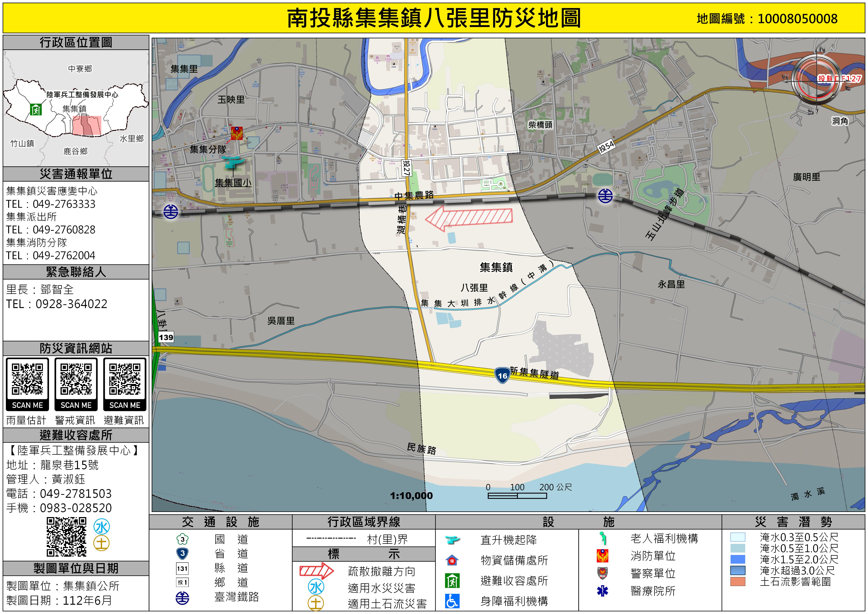The width and height of the screenshot is (868, 614).
Task: Click the fire station icon near 集集分隊
Action: tap(237, 133)
